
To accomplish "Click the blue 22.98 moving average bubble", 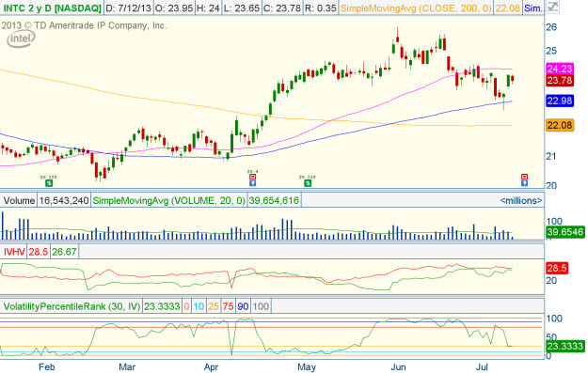I will (560, 101).
